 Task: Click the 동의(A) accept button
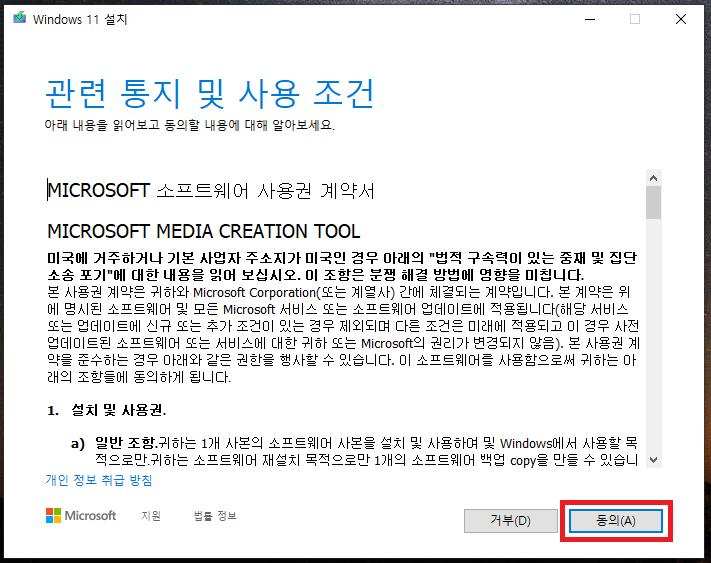(616, 521)
